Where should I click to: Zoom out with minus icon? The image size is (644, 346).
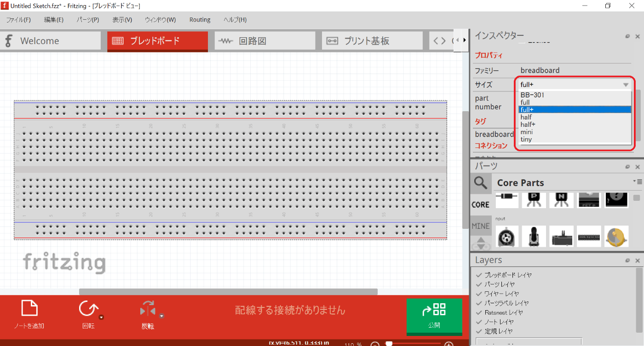375,344
